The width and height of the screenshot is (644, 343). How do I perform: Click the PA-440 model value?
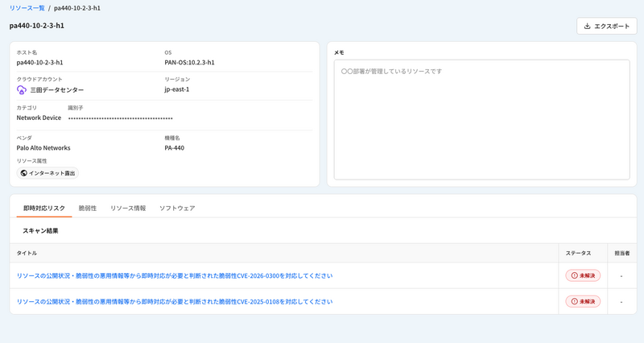(x=174, y=148)
